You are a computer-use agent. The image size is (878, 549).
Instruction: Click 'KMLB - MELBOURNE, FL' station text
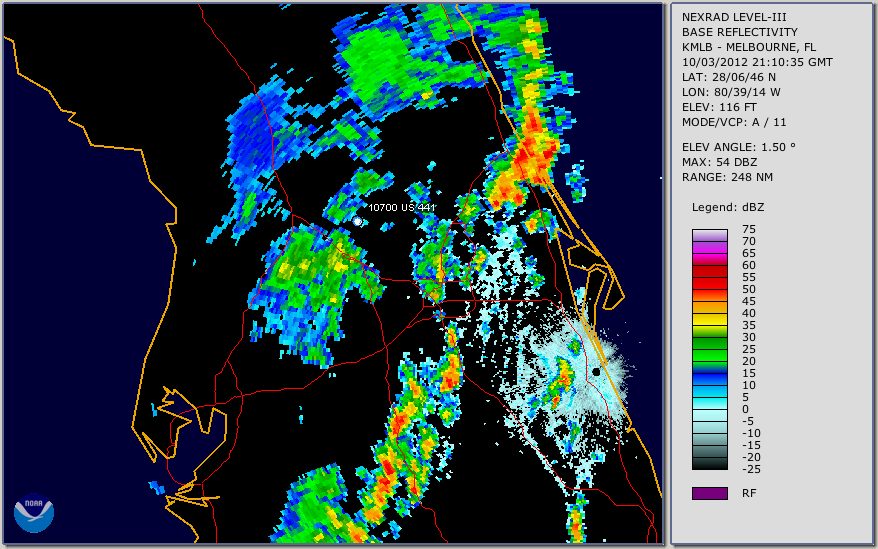[749, 47]
